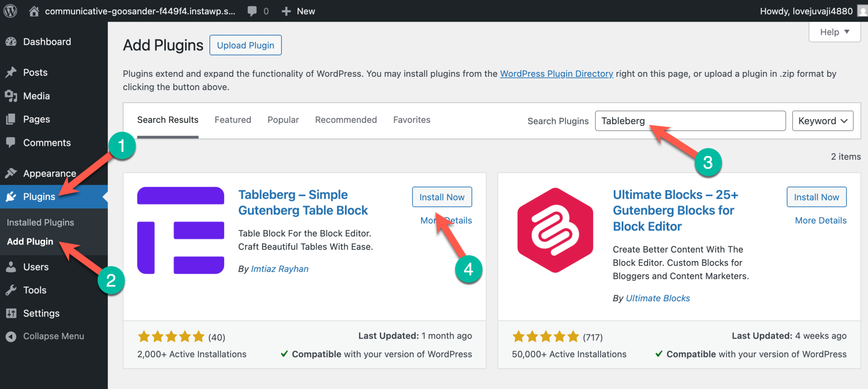Click the Ultimate Blocks logo thumbnail
This screenshot has height=389, width=868.
click(x=555, y=230)
